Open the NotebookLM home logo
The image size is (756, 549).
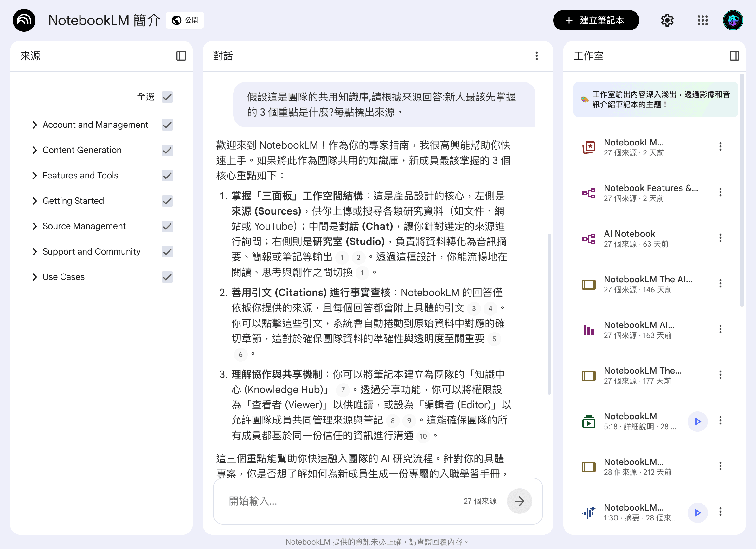(24, 20)
